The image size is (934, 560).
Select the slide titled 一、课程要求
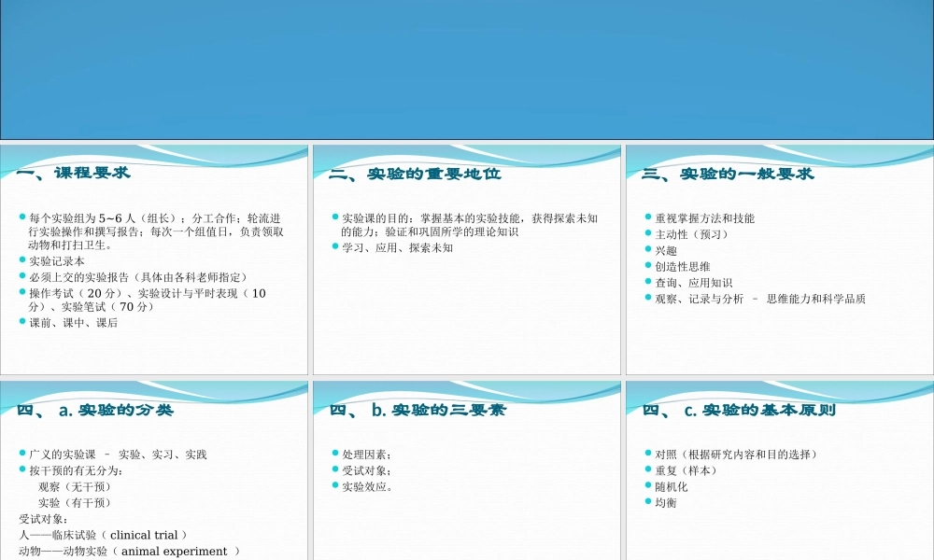click(154, 261)
